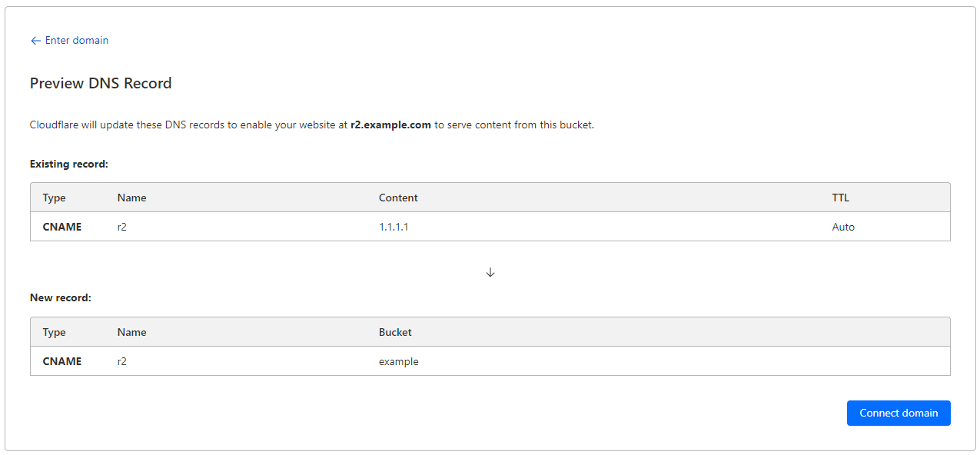The height and width of the screenshot is (455, 980).
Task: Click the Existing record table row
Action: pos(490,227)
